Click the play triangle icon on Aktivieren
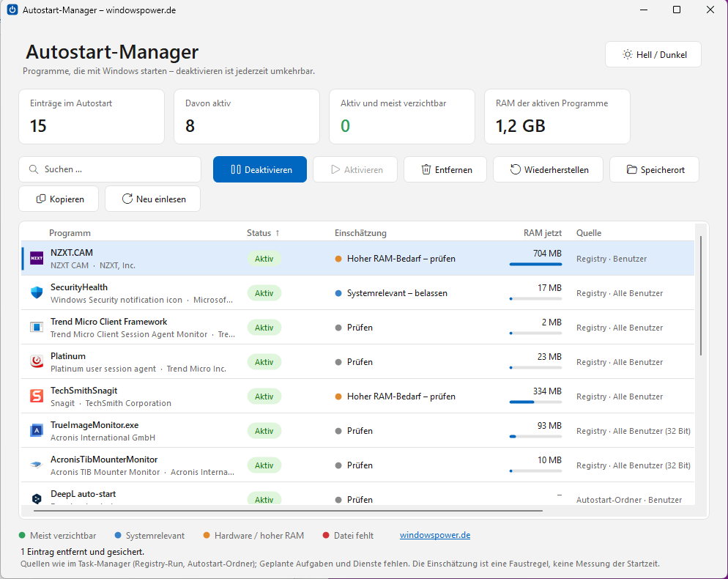The image size is (728, 579). (x=335, y=169)
